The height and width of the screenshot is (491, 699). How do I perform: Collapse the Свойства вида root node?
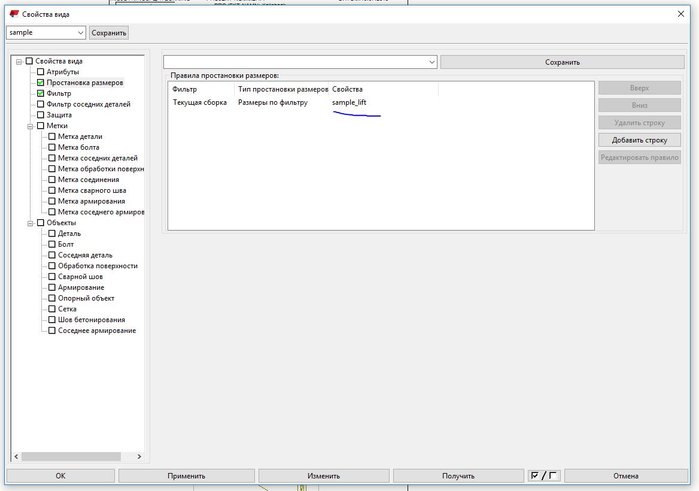point(19,62)
